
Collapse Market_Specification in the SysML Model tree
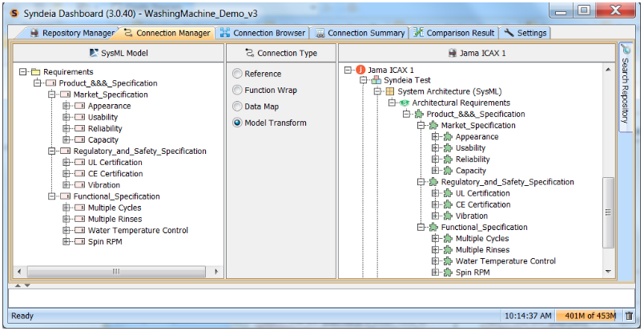[51, 95]
